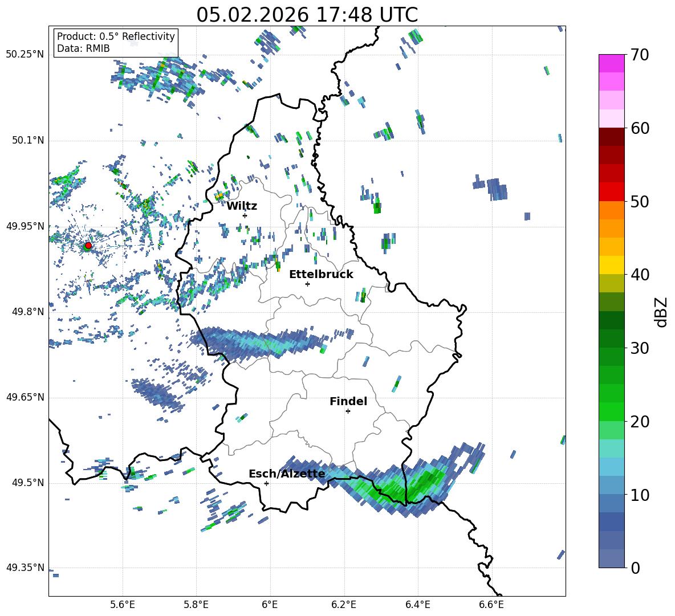Click the 6°E longitude label
Screen dimensions: 675x616
tap(270, 605)
